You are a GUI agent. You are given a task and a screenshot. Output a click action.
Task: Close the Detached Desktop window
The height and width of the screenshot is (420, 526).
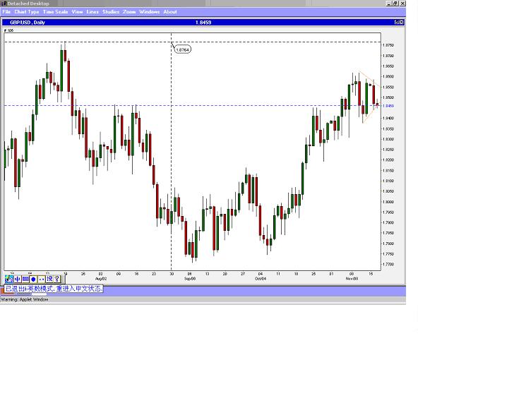(x=402, y=4)
